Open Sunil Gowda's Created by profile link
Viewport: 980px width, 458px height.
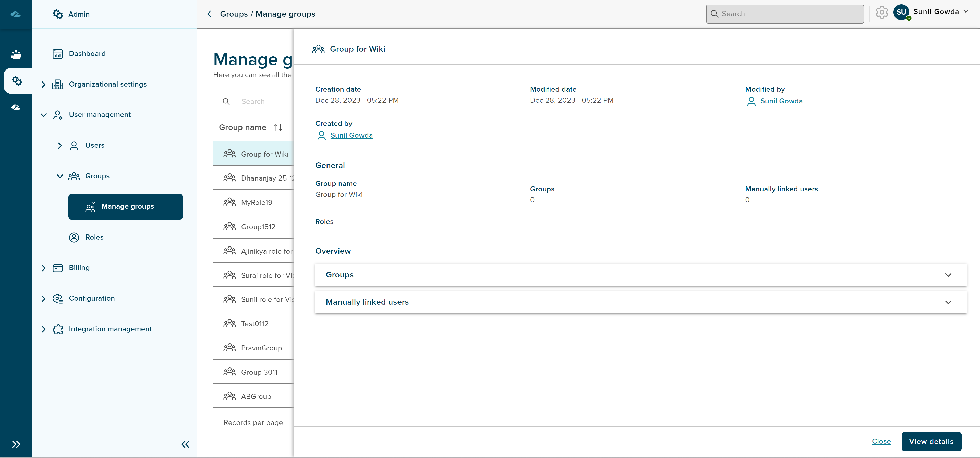(351, 135)
